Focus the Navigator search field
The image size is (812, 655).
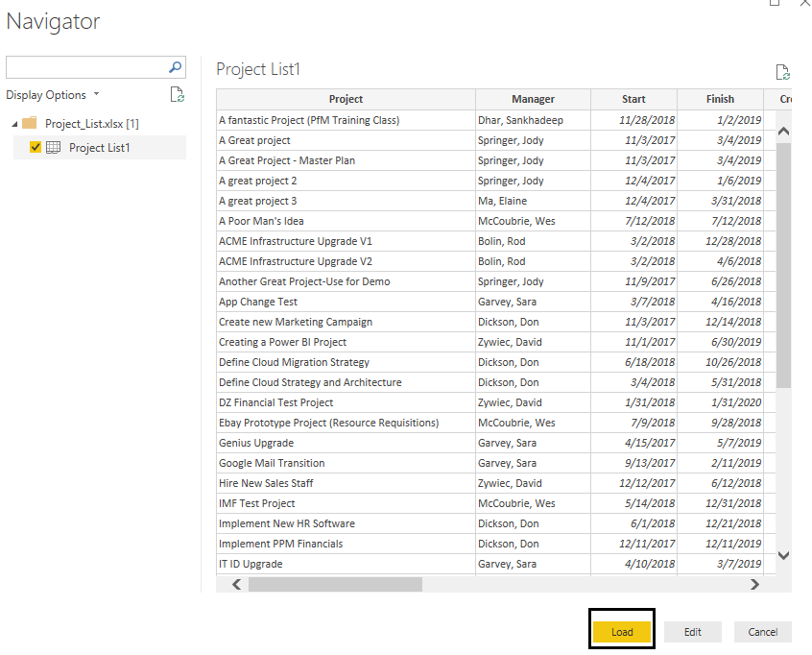pyautogui.click(x=86, y=67)
